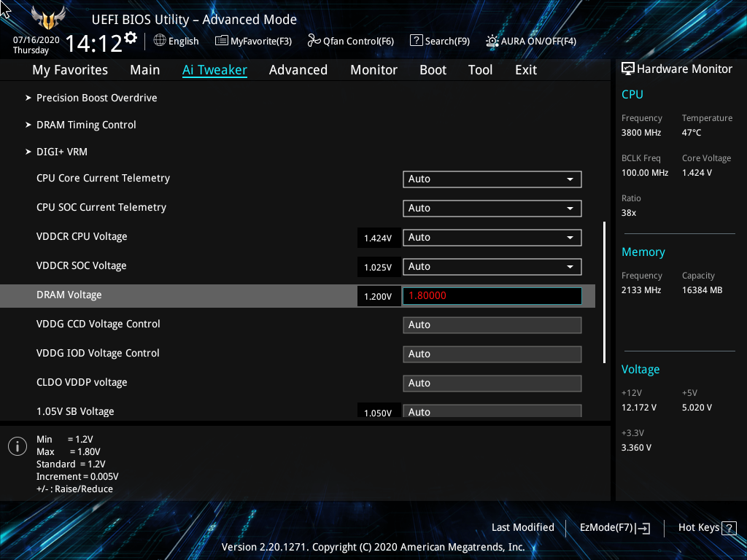Click the 1.424V VDDCR CPU value
Screen dimensions: 747x560
[x=379, y=238]
